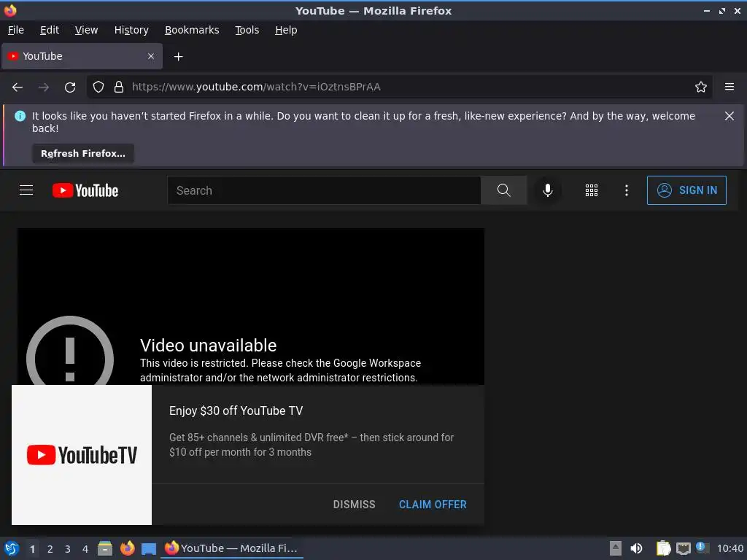View site security info via padlock
Screen dimensions: 747x560
point(119,87)
